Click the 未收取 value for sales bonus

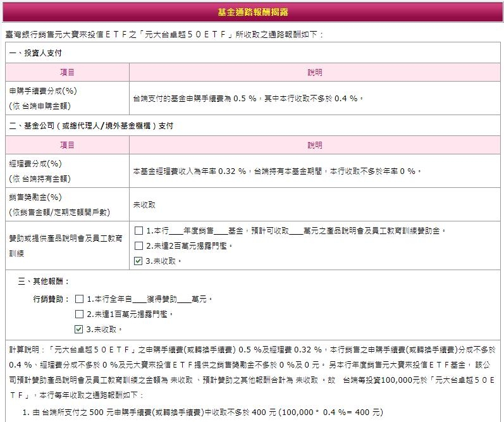(144, 205)
